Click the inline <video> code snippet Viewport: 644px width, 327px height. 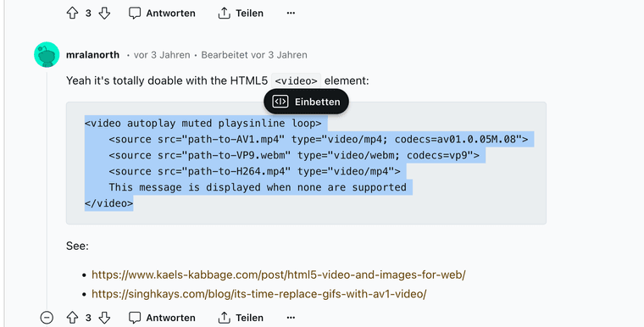[x=296, y=81]
